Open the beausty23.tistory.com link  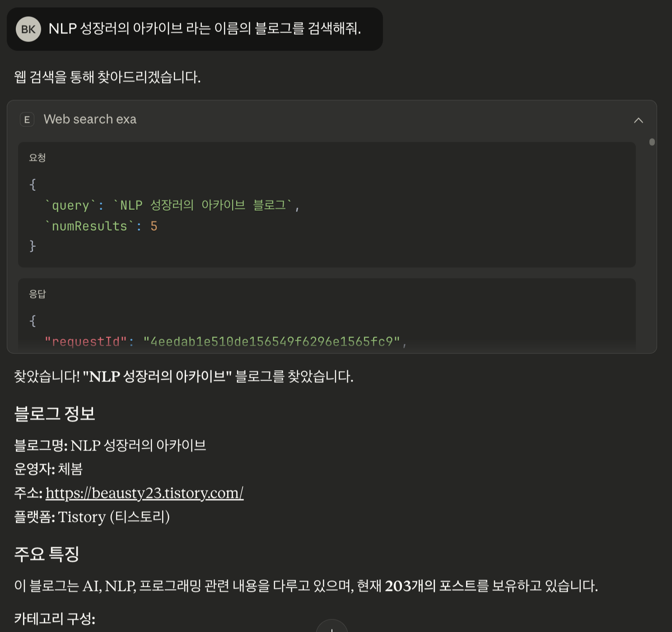145,493
